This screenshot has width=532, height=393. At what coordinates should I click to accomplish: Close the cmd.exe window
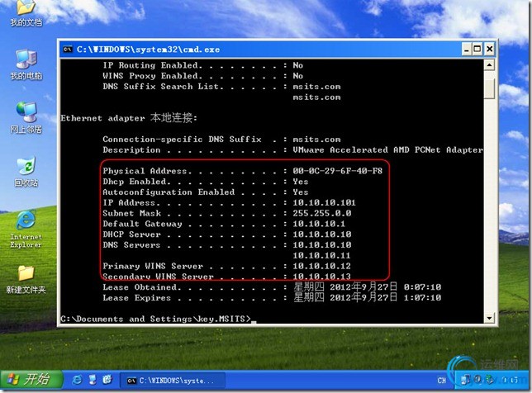[489, 50]
